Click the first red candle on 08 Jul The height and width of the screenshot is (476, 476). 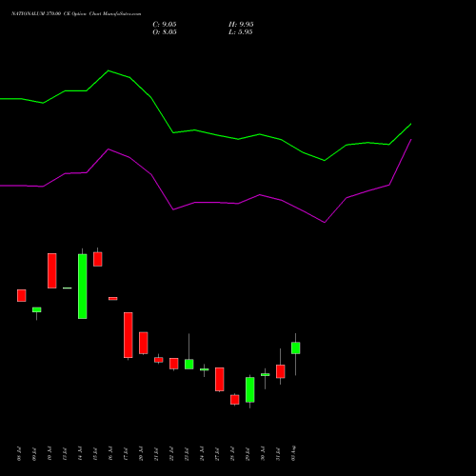point(22,295)
